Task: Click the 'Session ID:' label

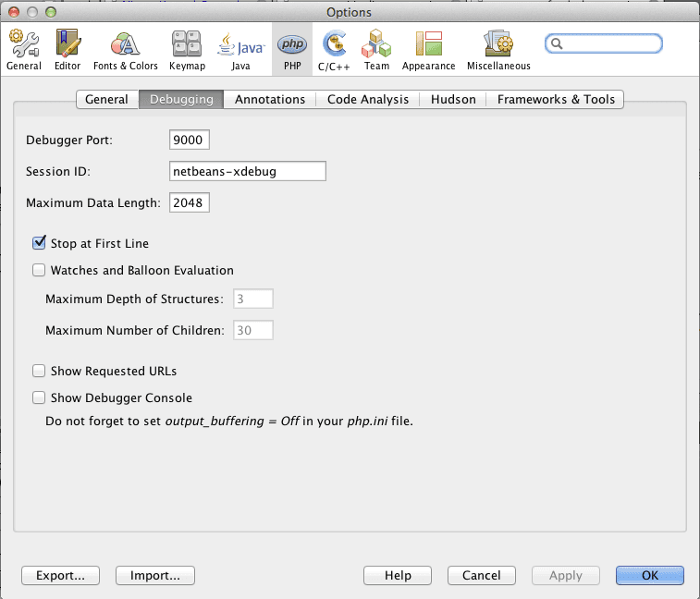Action: 58,171
